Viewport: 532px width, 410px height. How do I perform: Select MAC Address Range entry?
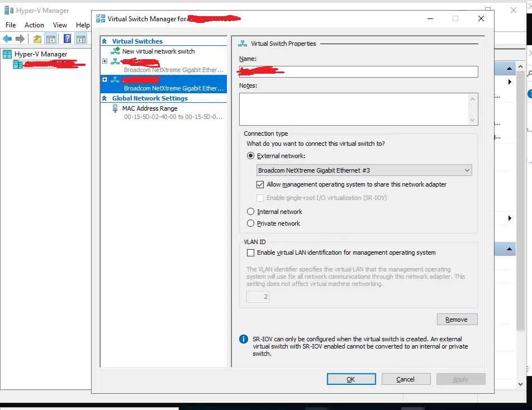click(150, 108)
